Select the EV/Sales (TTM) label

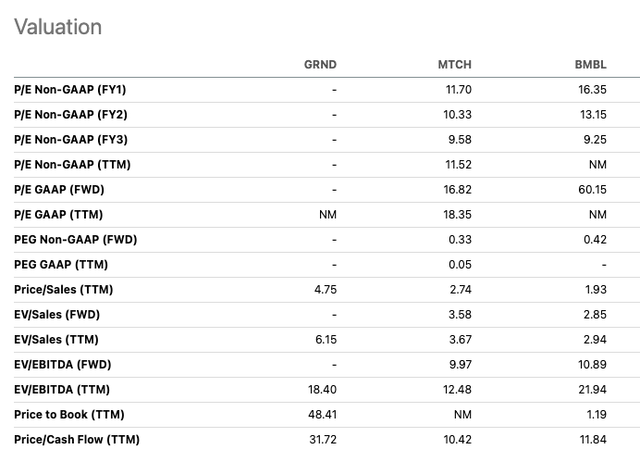coord(56,340)
